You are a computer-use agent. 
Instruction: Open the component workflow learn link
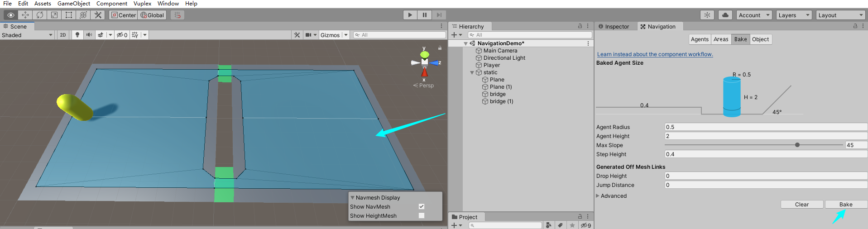point(655,54)
